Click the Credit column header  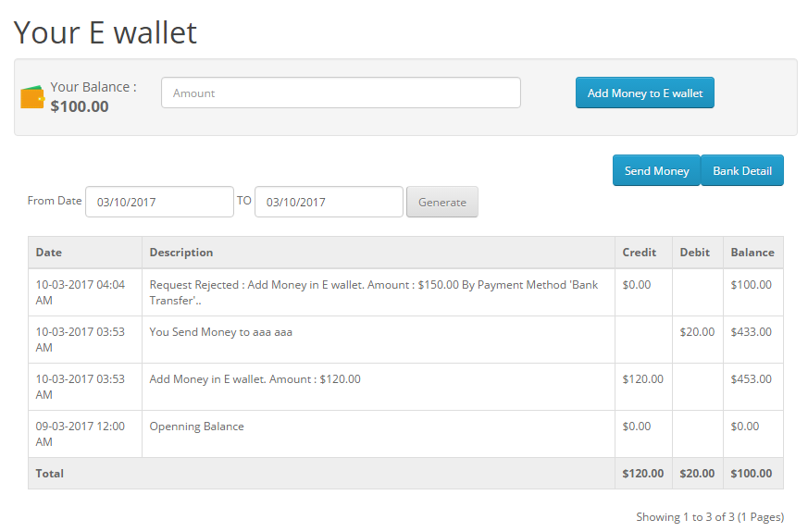point(640,253)
